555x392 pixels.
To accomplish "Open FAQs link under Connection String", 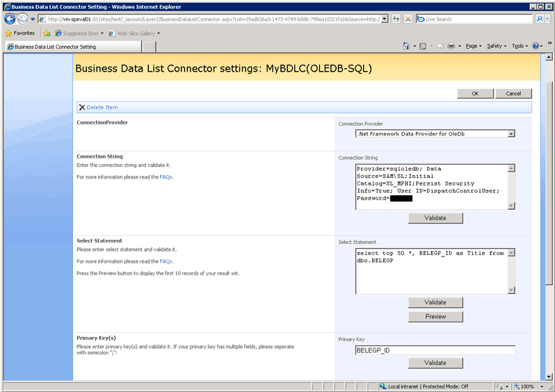I will pyautogui.click(x=166, y=177).
